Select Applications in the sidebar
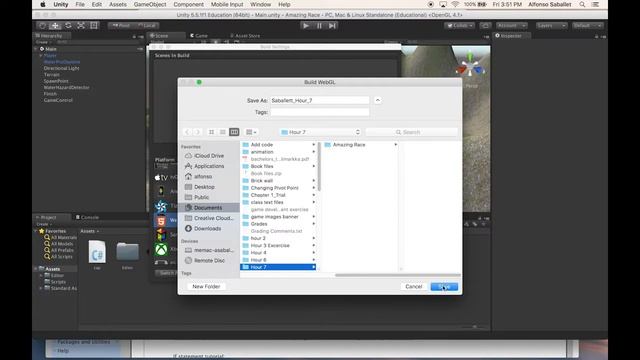This screenshot has width=640, height=360. pyautogui.click(x=209, y=166)
